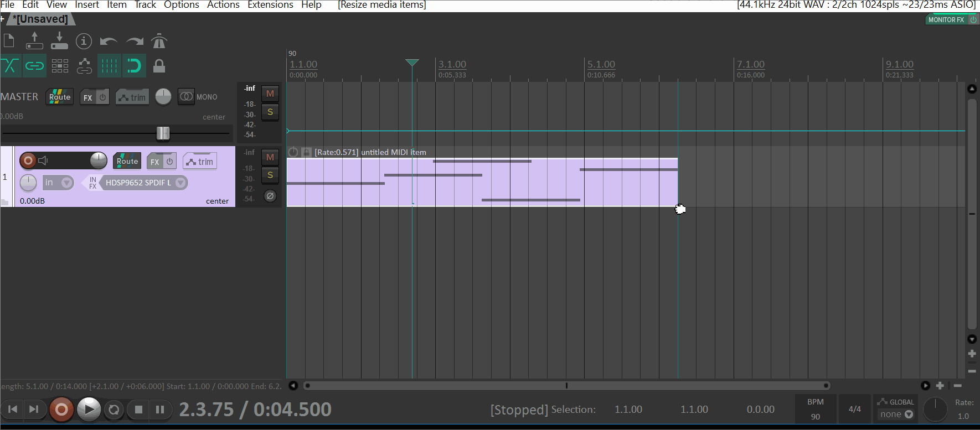
Task: Open the Insert menu
Action: 87,5
